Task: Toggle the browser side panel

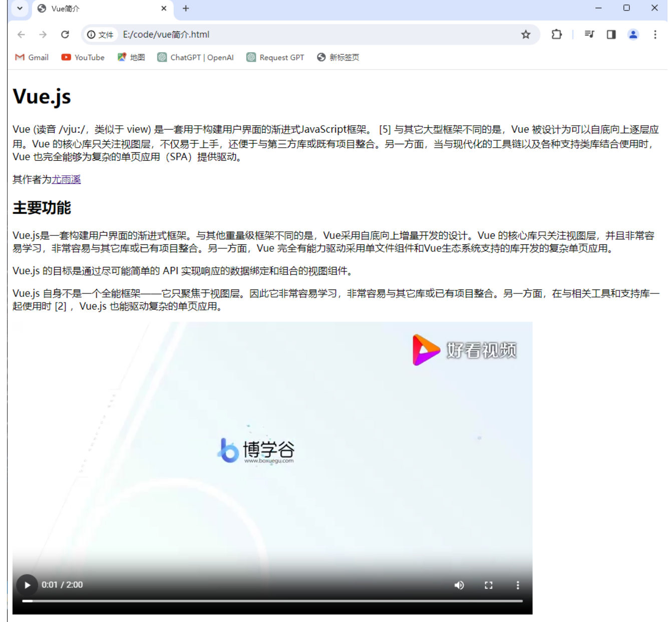Action: click(611, 35)
